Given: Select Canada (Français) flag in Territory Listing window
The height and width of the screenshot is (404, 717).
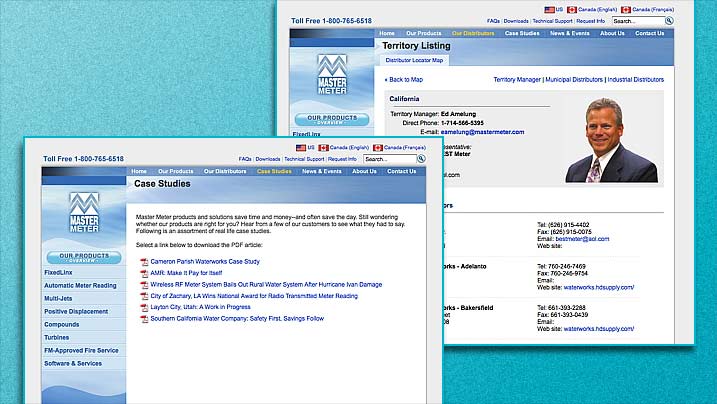Looking at the screenshot, I should (626, 10).
